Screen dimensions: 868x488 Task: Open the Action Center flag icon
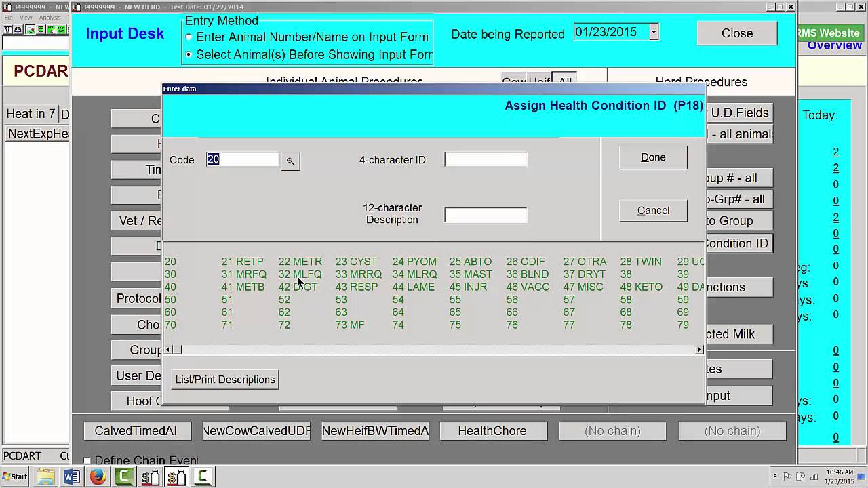tap(787, 476)
